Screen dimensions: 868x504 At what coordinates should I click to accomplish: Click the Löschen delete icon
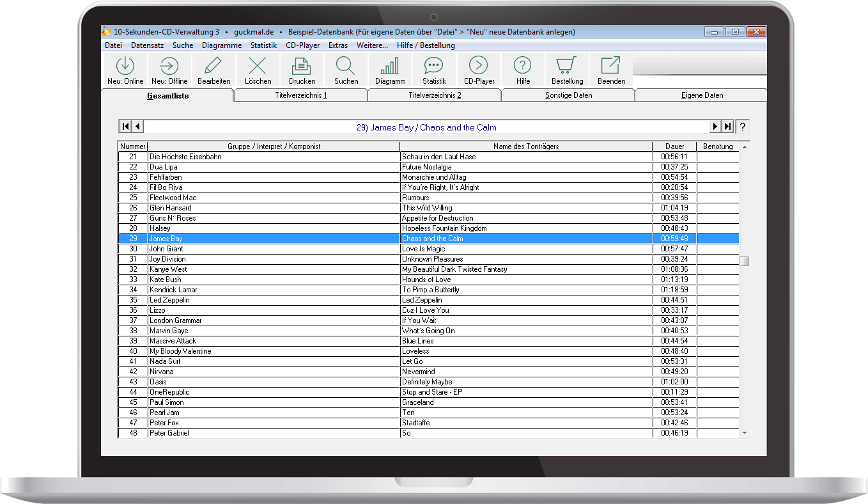[258, 66]
